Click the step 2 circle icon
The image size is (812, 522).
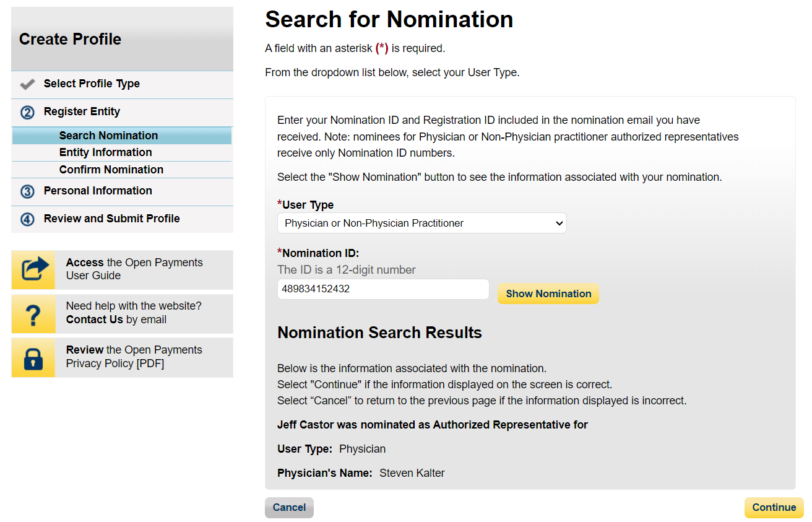27,112
